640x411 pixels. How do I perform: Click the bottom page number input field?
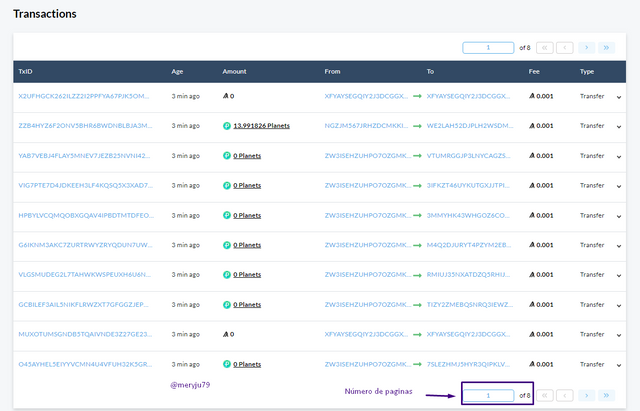pyautogui.click(x=488, y=396)
